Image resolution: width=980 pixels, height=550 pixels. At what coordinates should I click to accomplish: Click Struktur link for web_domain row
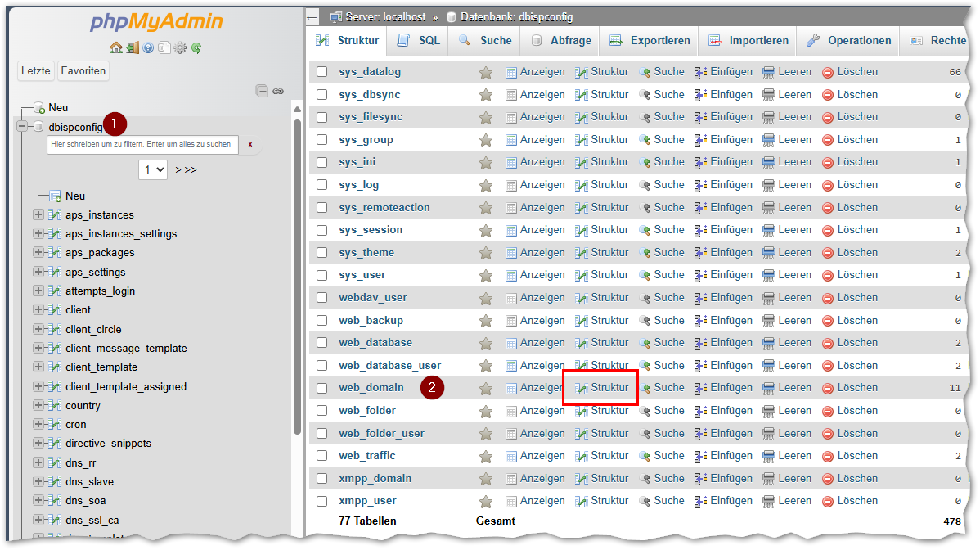[x=602, y=388]
